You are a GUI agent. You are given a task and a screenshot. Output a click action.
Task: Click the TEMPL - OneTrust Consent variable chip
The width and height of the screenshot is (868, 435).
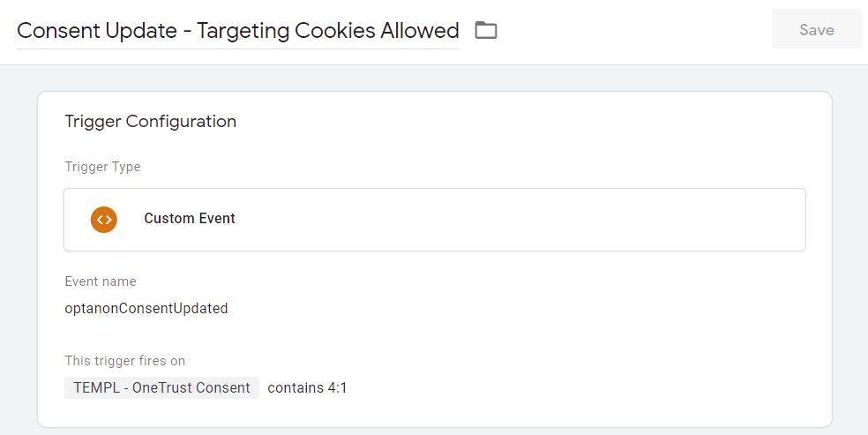coord(161,387)
